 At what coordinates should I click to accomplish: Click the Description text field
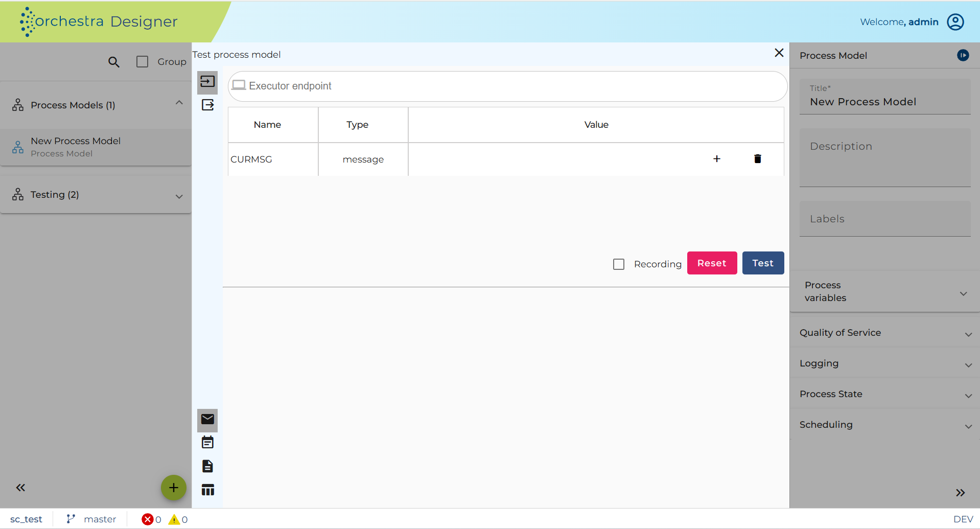(x=885, y=157)
